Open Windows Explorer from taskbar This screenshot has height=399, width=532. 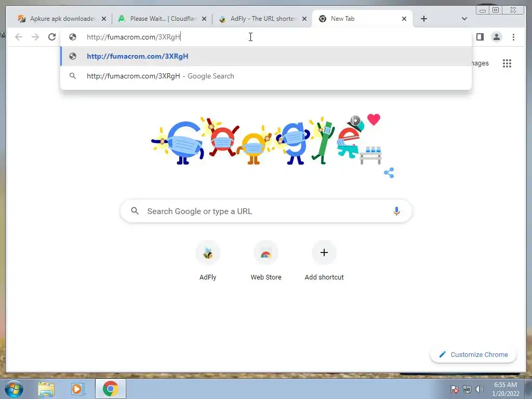[x=46, y=389]
